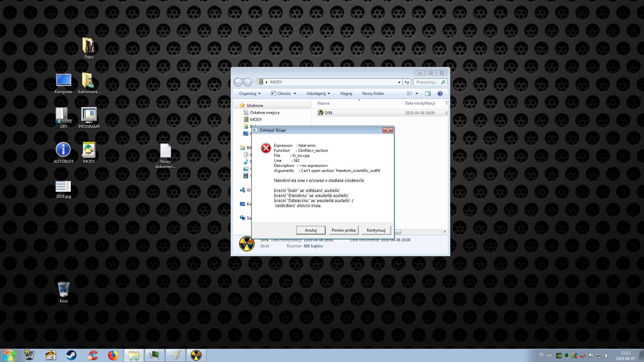Open Explorer help icon
This screenshot has height=362, width=644.
(440, 94)
